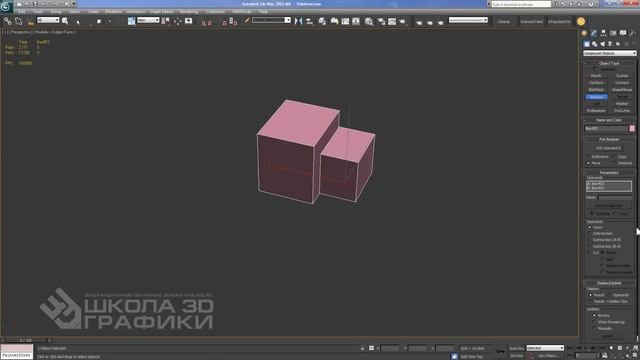Viewport: 640px width, 360px height.
Task: Enable the AutoGrid checkbox
Action: [595, 69]
